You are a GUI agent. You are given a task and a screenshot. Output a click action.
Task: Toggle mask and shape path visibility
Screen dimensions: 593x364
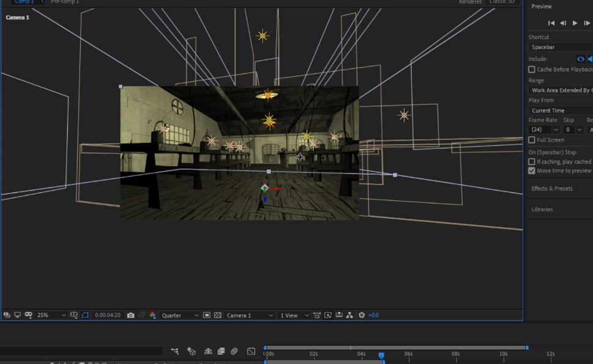[x=85, y=315]
